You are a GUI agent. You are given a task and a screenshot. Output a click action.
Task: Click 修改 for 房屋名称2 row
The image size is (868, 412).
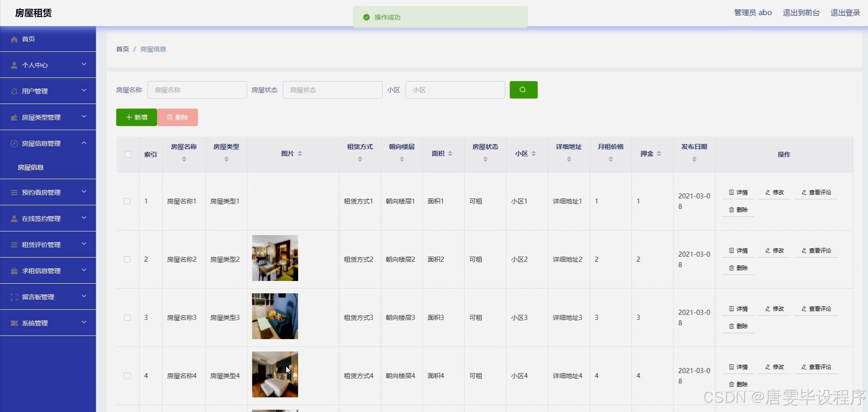774,251
